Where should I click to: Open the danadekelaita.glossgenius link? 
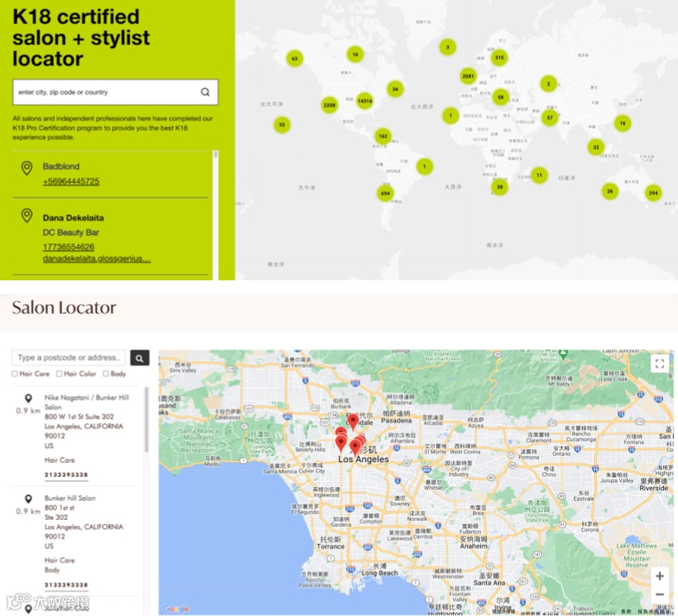click(97, 259)
